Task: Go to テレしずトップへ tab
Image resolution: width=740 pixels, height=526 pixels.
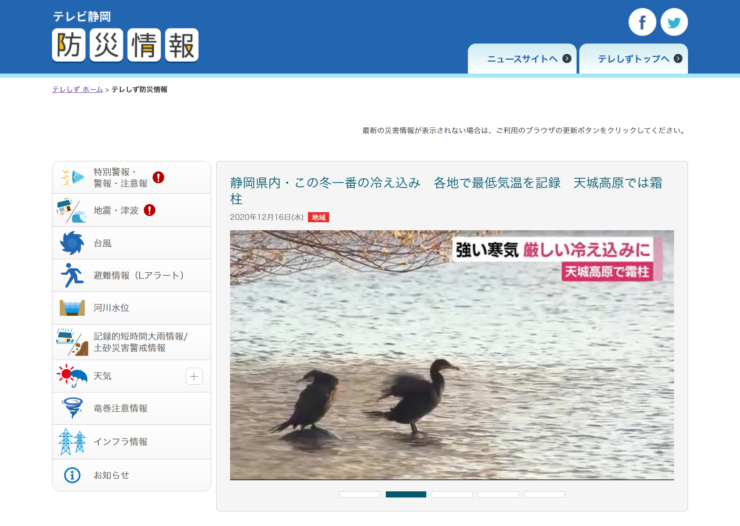Action: click(633, 59)
